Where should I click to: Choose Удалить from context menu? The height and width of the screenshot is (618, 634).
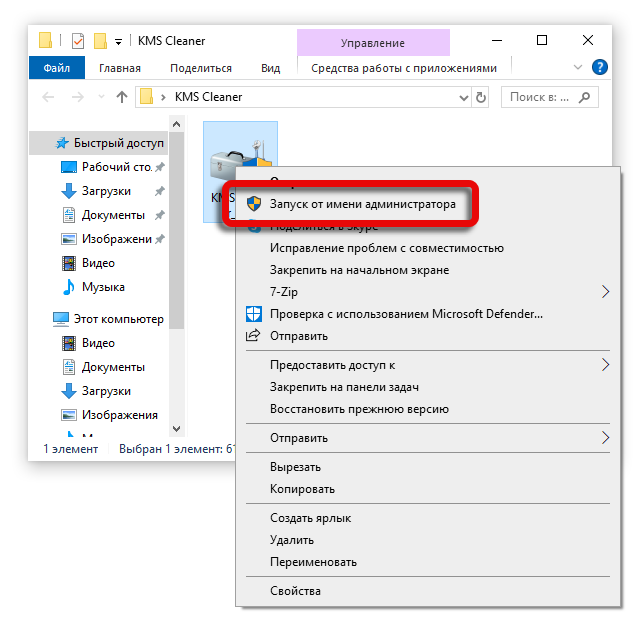tap(292, 540)
